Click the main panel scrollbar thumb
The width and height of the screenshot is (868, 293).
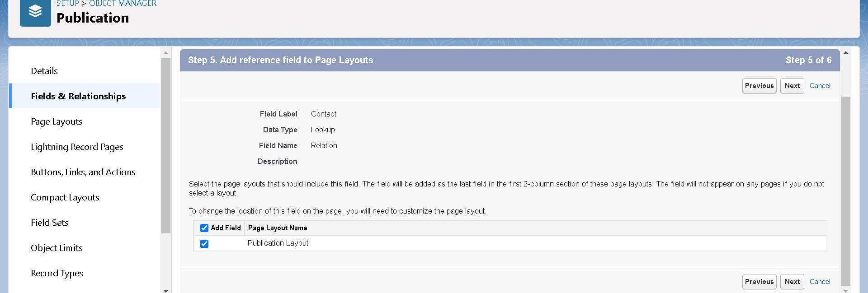[x=845, y=191]
